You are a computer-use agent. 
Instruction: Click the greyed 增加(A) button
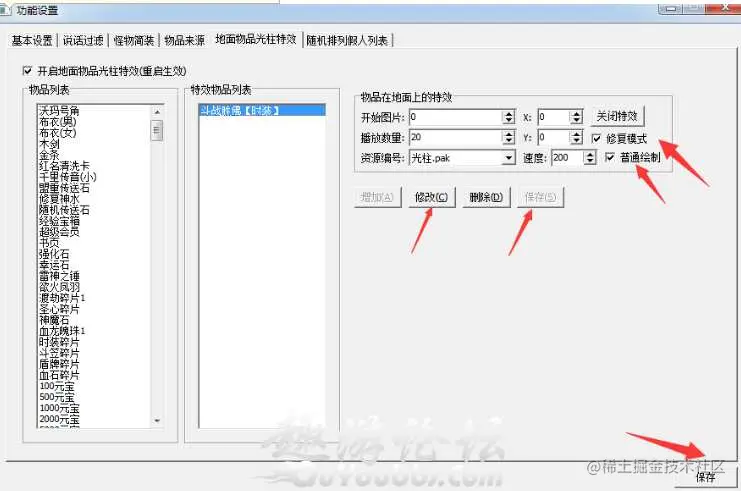point(377,197)
